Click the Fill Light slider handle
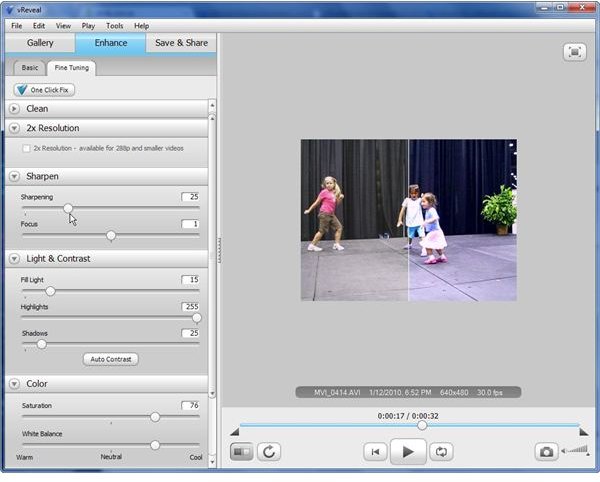The image size is (600, 482). click(50, 291)
